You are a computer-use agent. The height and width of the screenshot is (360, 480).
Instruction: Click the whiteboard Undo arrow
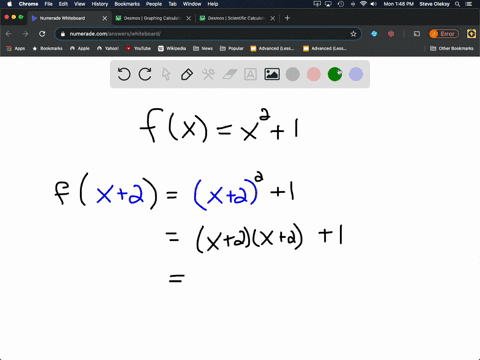coord(124,74)
